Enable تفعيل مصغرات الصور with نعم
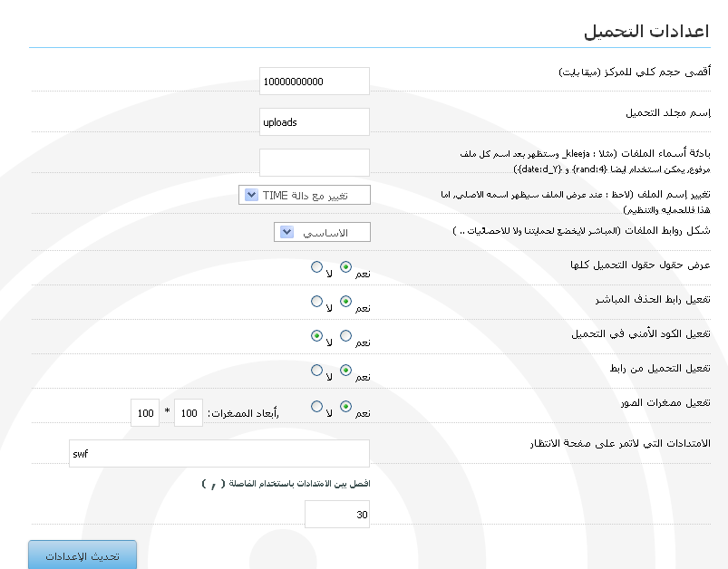Viewport: 728px width, 569px height. point(345,407)
